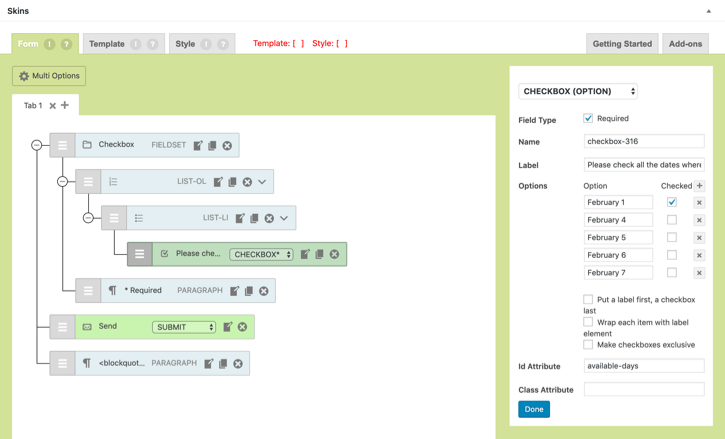Remove the February 4 option
The image size is (725, 439).
[x=699, y=220]
